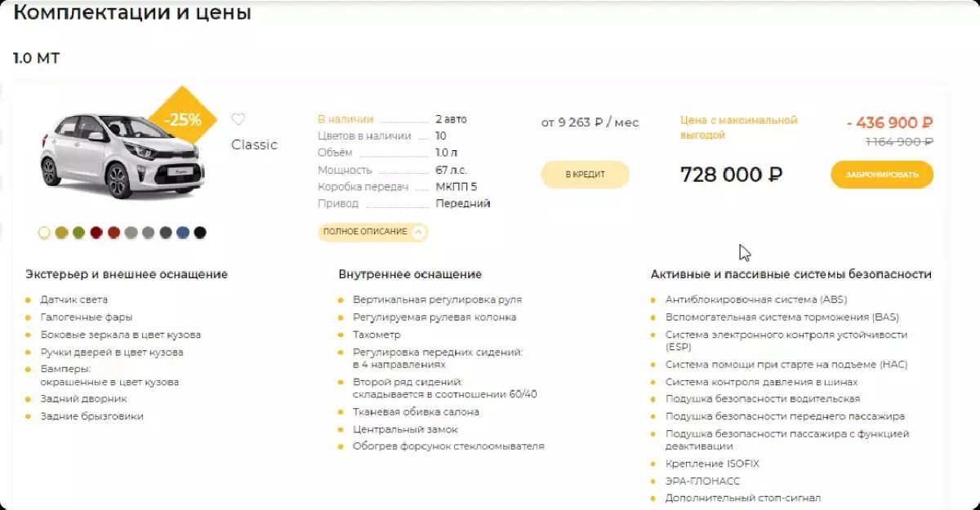Click the Задний дворник item
The height and width of the screenshot is (510, 980).
84,399
